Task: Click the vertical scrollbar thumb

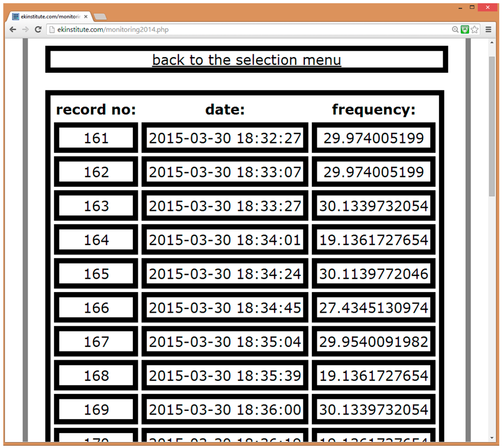Action: click(492, 126)
